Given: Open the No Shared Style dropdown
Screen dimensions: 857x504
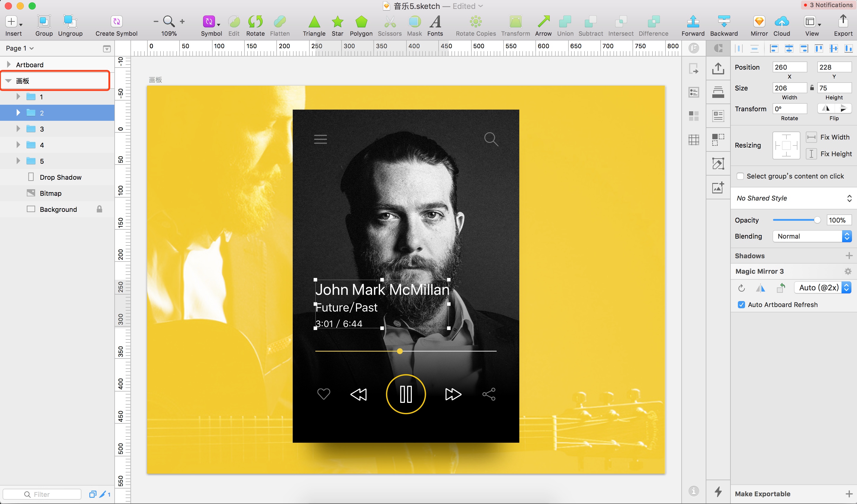Looking at the screenshot, I should point(793,198).
